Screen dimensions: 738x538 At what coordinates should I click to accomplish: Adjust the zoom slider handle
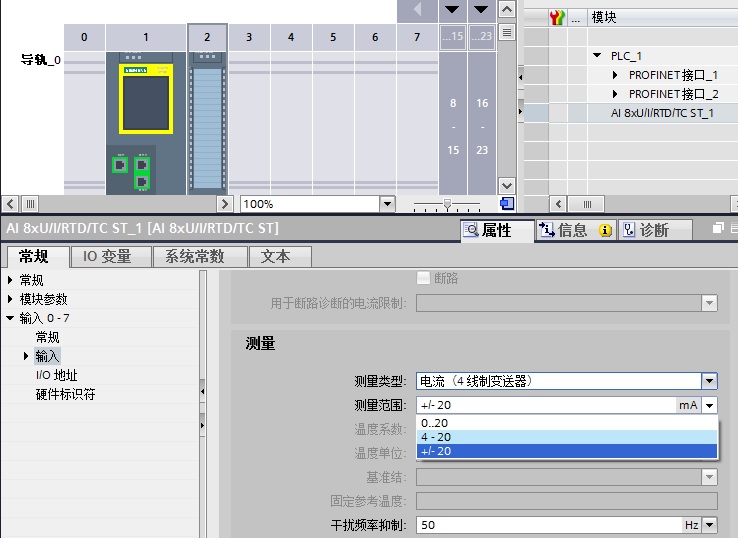click(x=447, y=204)
